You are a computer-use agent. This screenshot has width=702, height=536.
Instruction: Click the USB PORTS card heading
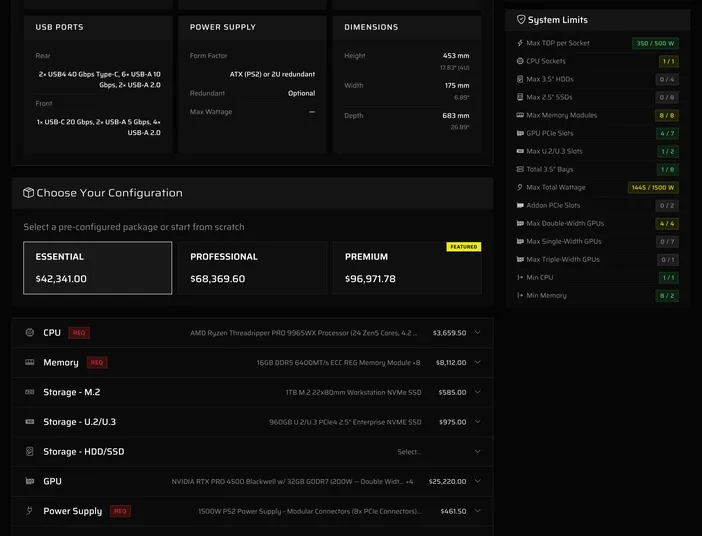click(x=60, y=27)
